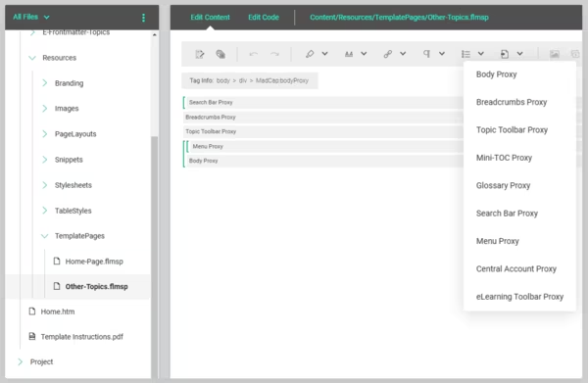Viewport: 588px width, 383px height.
Task: Collapse the Resources folder
Action: 32,58
